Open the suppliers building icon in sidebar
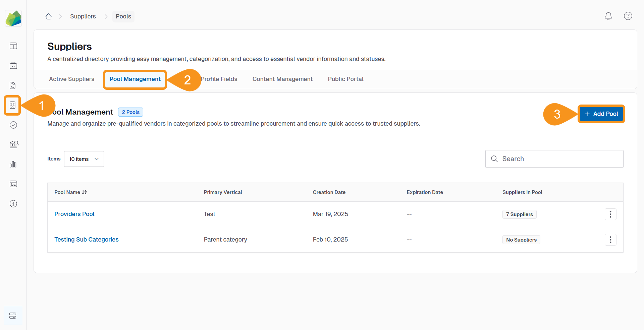644x330 pixels. click(x=13, y=105)
